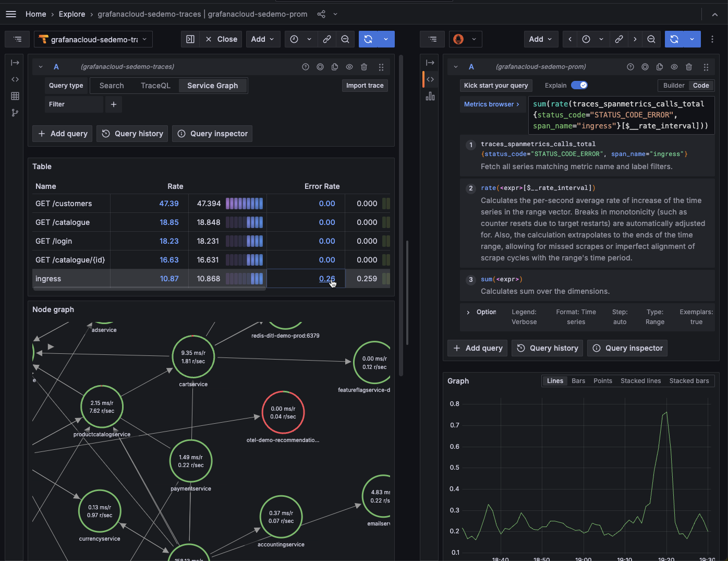This screenshot has height=561, width=728.
Task: Open the Grafana main menu
Action: coord(10,14)
